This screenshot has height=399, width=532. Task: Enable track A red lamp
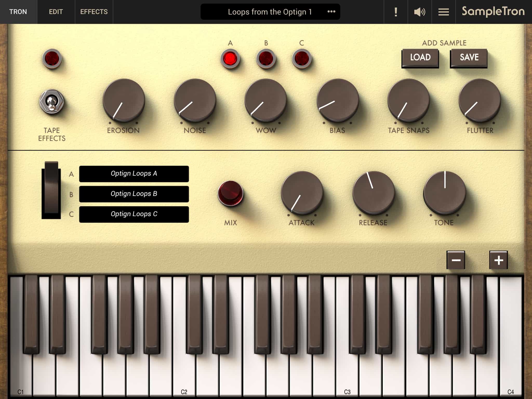[x=230, y=58]
